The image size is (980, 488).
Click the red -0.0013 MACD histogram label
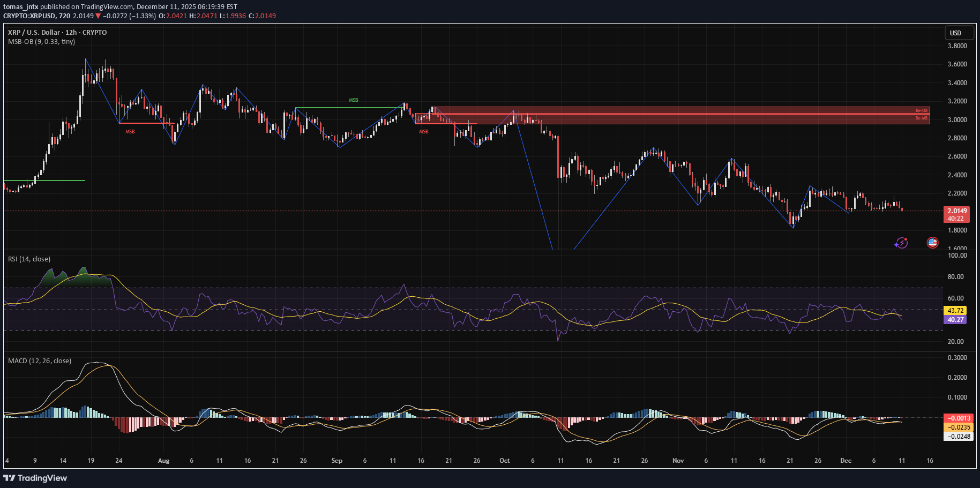tap(959, 418)
